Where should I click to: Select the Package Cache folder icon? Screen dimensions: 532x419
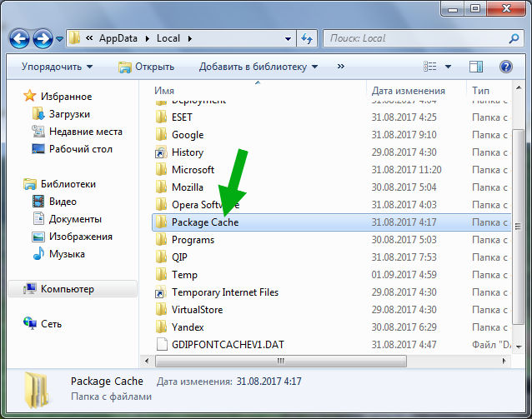tap(161, 222)
